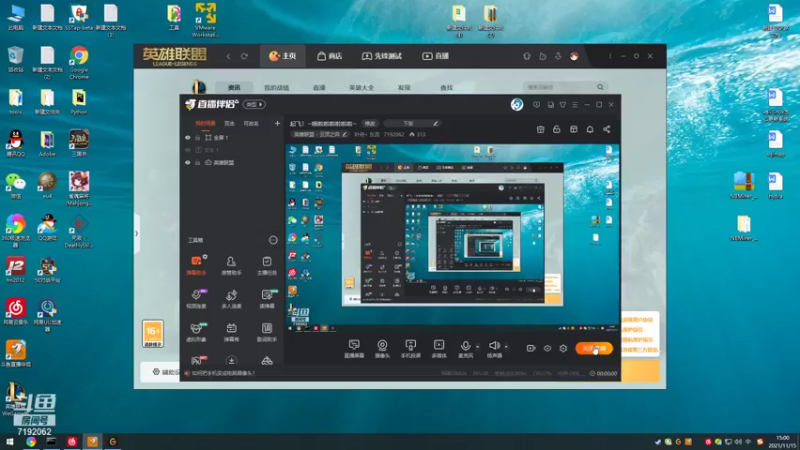The height and width of the screenshot is (450, 800).
Task: Open the category selector 英雄联盟 under stream title
Action: (x=319, y=135)
